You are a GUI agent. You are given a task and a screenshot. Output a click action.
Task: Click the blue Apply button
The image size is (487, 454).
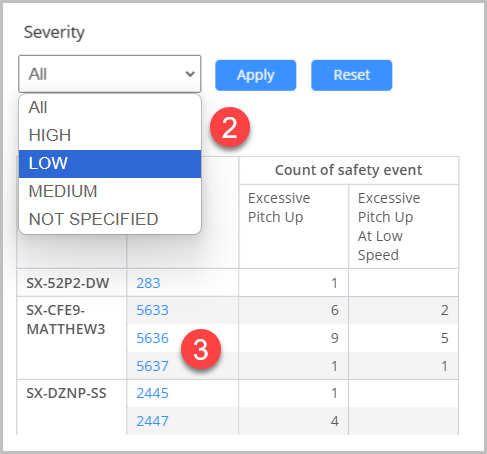(256, 75)
